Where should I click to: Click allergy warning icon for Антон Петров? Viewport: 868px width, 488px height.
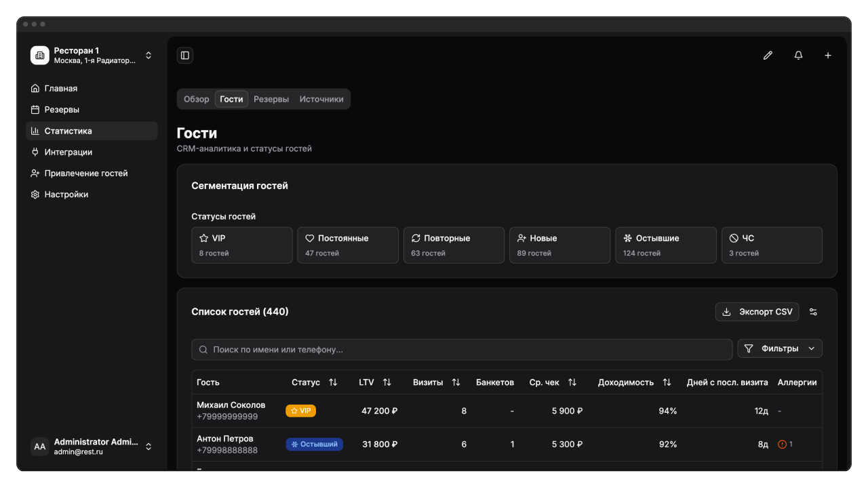(x=782, y=445)
